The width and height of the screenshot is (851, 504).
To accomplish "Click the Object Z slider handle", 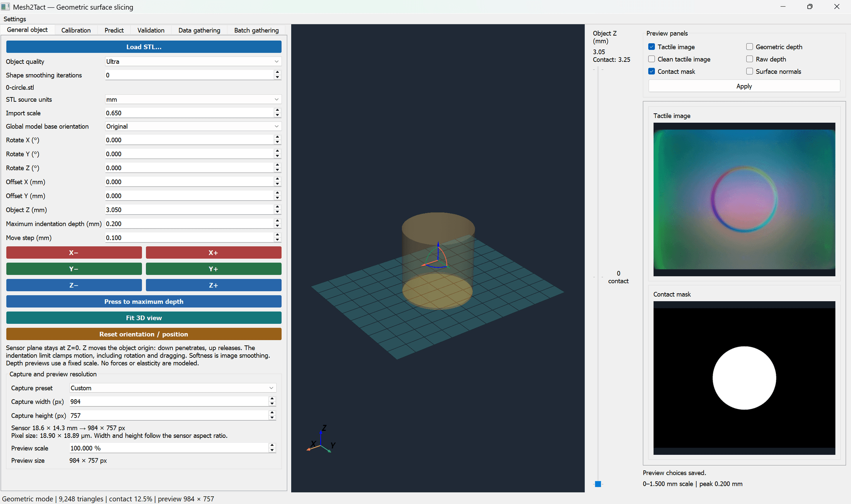I will point(598,484).
